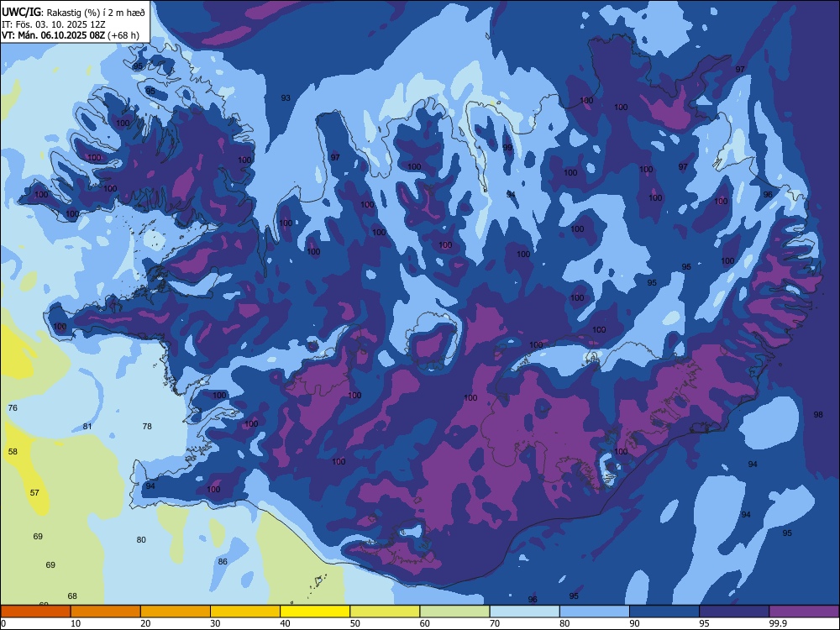The image size is (840, 630).
Task: Click the purple legend swatch above 99.9
Action: pos(804,612)
